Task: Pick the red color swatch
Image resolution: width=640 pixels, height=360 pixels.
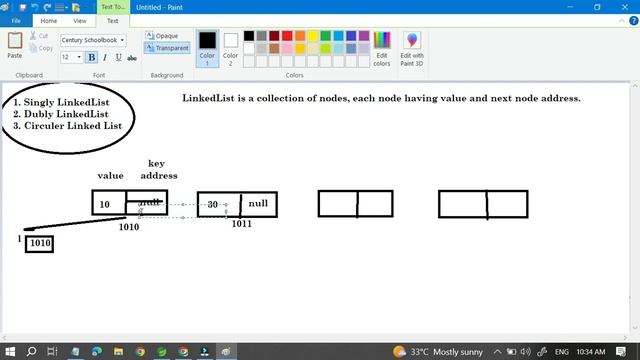Action: coord(287,36)
